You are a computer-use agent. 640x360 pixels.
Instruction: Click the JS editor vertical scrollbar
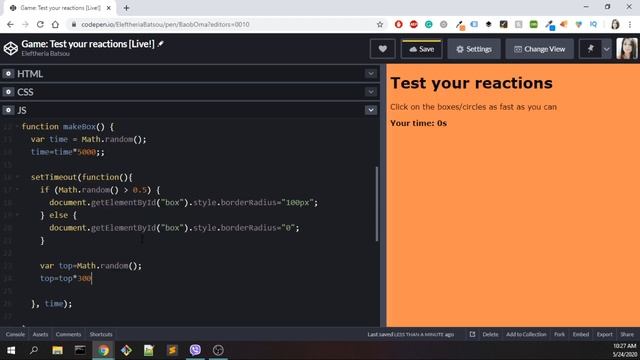pos(377,204)
